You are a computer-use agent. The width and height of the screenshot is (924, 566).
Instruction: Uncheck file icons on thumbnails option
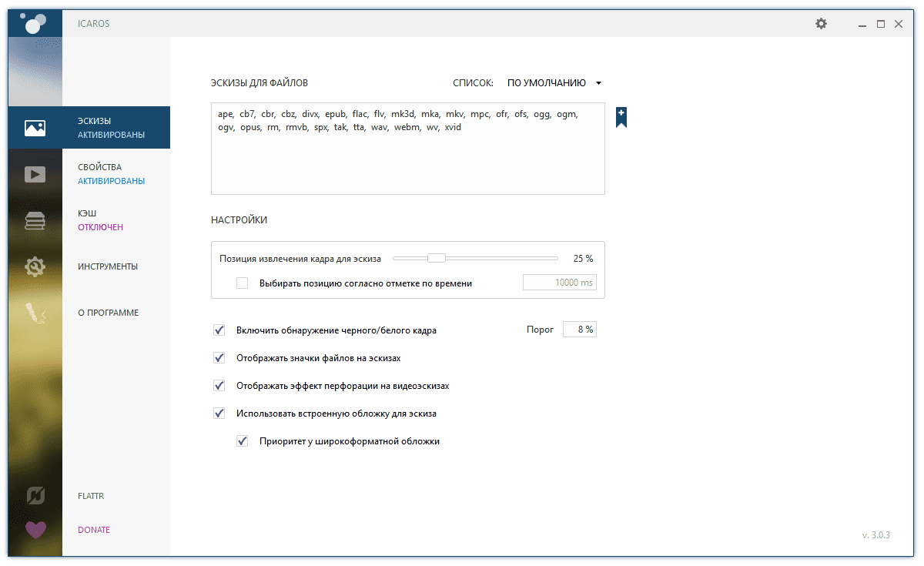click(219, 358)
